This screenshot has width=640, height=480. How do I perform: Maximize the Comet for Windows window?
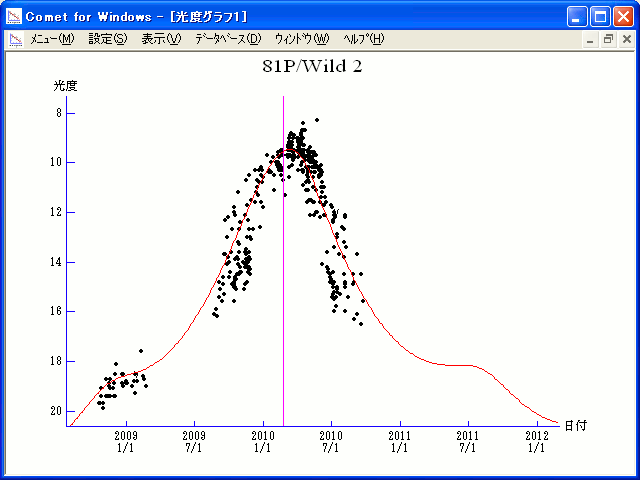coord(600,17)
